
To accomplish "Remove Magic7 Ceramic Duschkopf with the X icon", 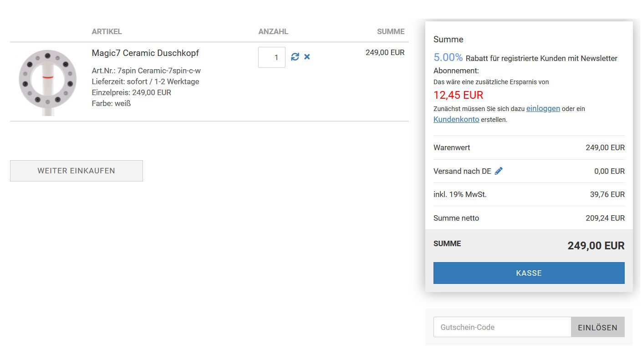I will [x=307, y=57].
